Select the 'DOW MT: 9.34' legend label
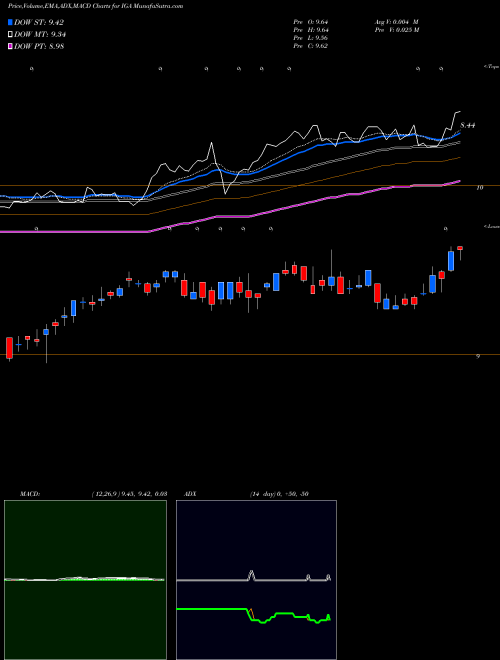The height and width of the screenshot is (660, 500). click(x=40, y=35)
